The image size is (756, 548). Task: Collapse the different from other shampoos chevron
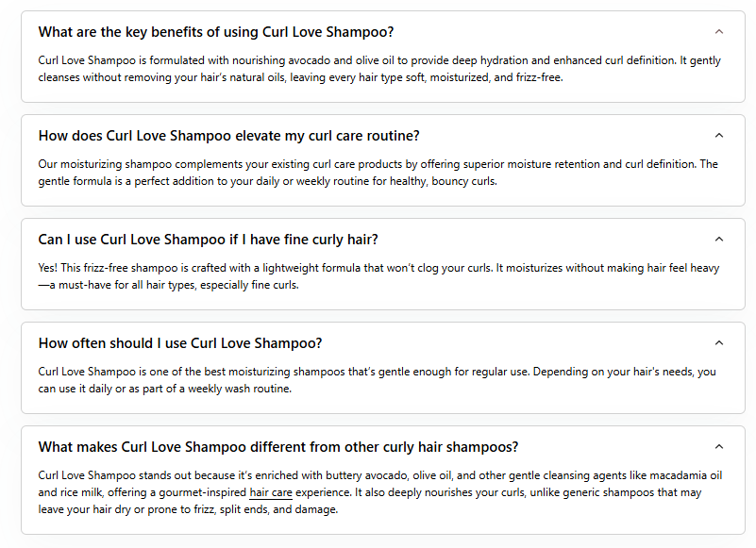pos(719,447)
